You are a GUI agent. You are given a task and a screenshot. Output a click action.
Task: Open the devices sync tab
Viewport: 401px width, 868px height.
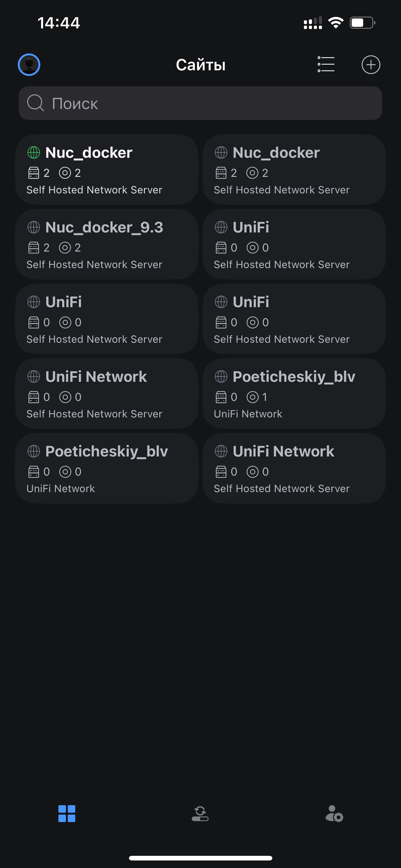pos(200,814)
